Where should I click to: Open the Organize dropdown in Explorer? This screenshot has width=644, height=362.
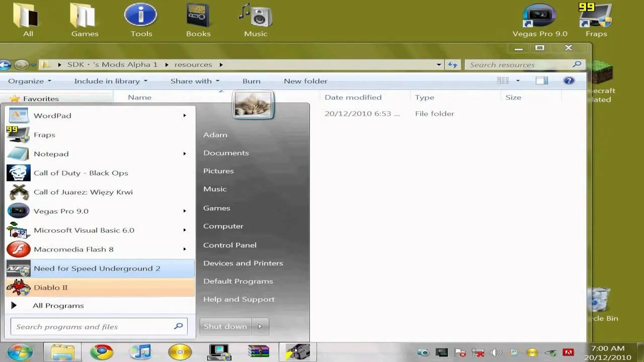click(30, 81)
